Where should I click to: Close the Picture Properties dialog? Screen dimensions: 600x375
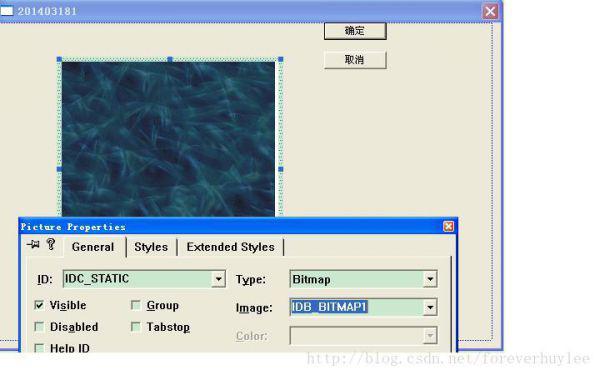coord(448,227)
